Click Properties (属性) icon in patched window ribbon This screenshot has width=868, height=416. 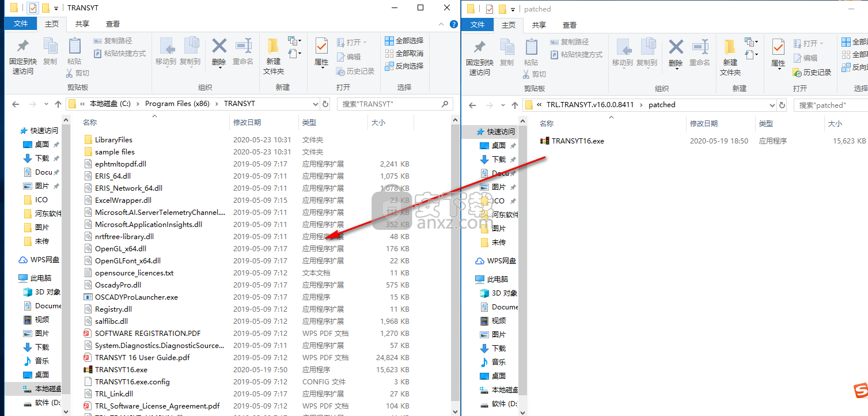[x=778, y=53]
